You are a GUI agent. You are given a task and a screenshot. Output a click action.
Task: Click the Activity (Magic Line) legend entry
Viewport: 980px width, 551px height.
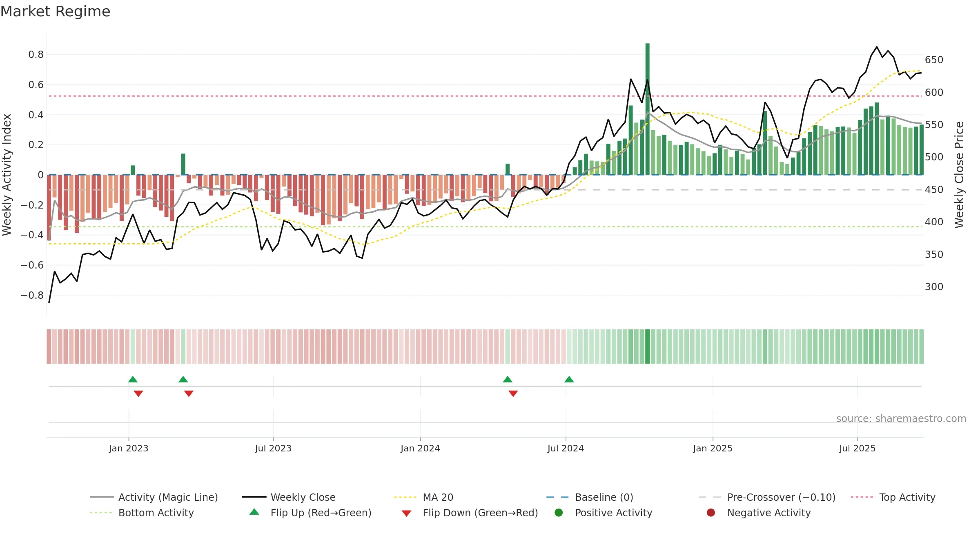(x=154, y=497)
